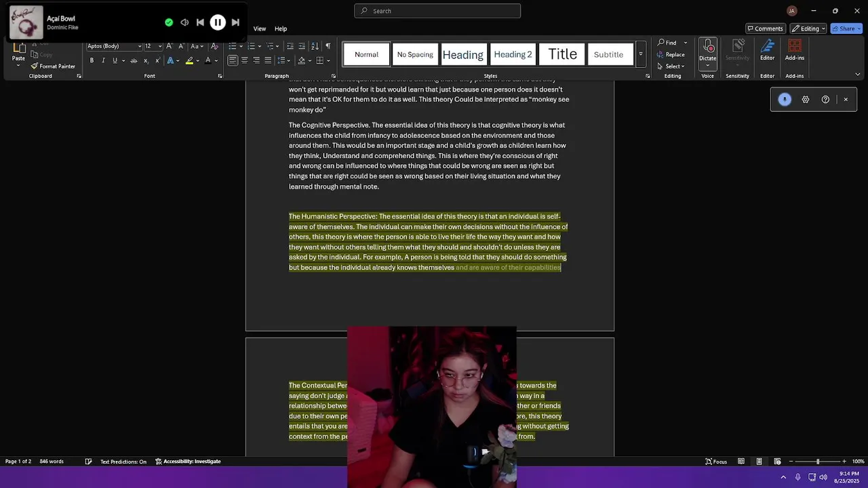This screenshot has width=868, height=488.
Task: Toggle Italic formatting
Action: pos(103,60)
